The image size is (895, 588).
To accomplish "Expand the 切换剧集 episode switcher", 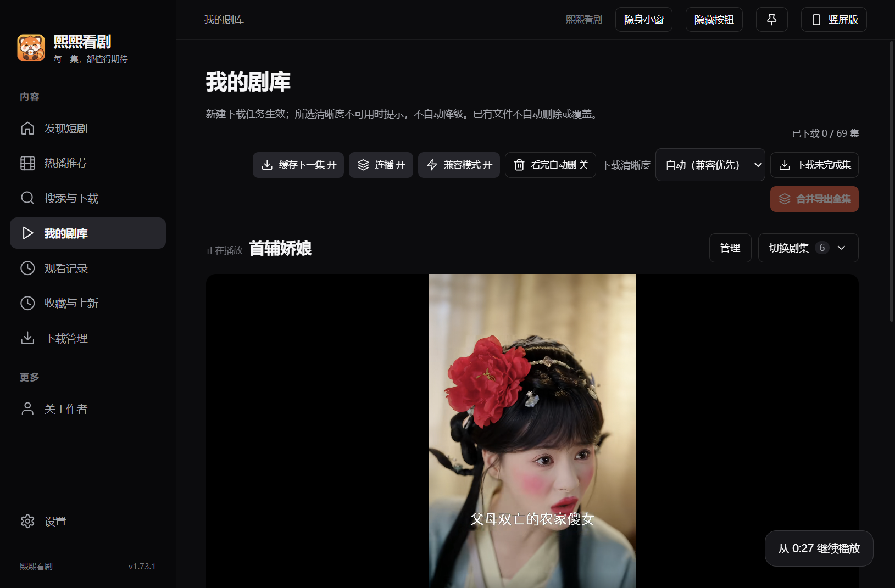I will coord(808,248).
